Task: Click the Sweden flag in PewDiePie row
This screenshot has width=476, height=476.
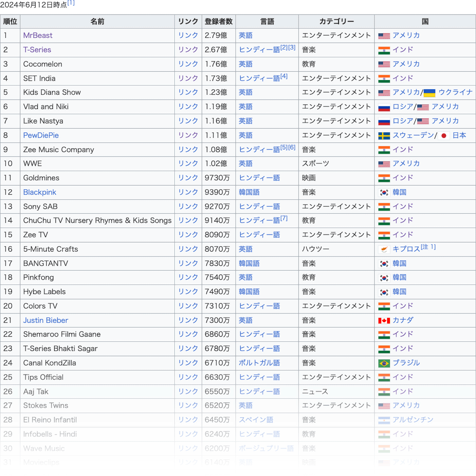Action: [x=384, y=136]
